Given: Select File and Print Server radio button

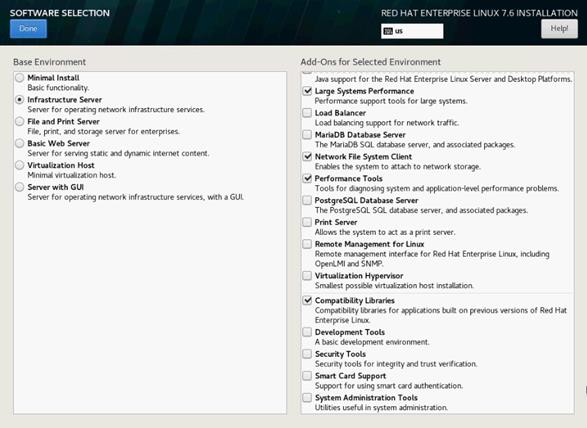Looking at the screenshot, I should click(x=19, y=121).
